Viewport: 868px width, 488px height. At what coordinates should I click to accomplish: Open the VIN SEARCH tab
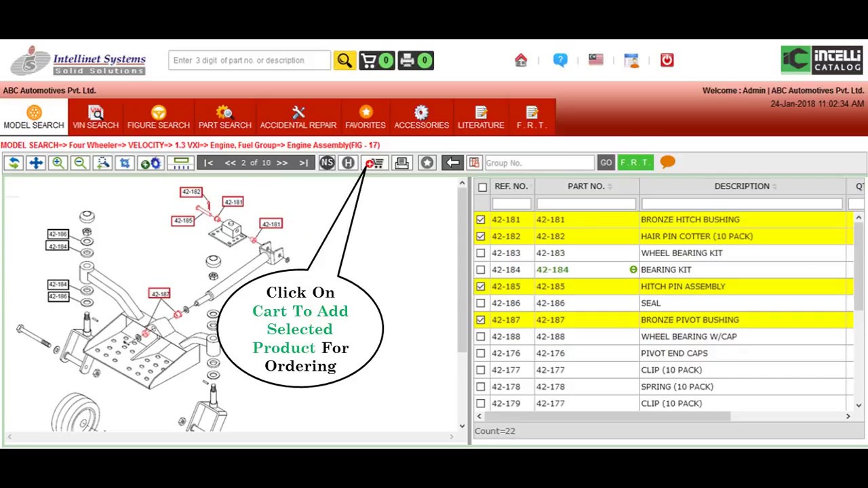96,117
